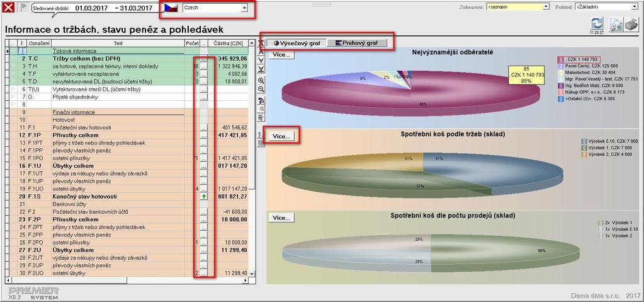The width and height of the screenshot is (644, 302).
Task: Click the Částka [CZK] column header
Action: click(229, 44)
